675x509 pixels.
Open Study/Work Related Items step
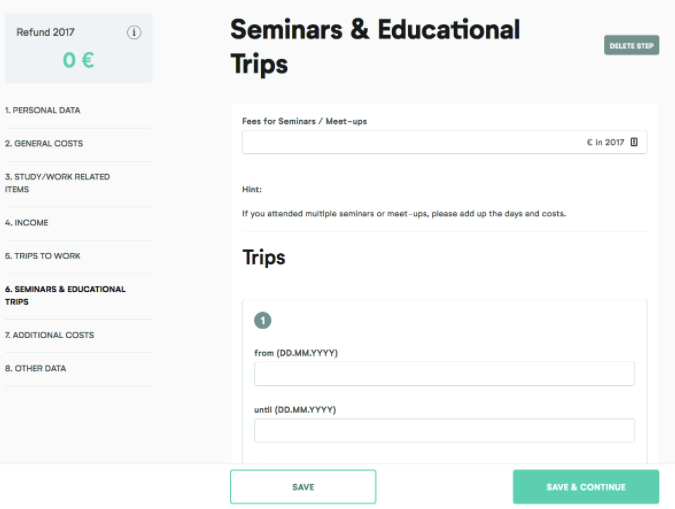57,183
